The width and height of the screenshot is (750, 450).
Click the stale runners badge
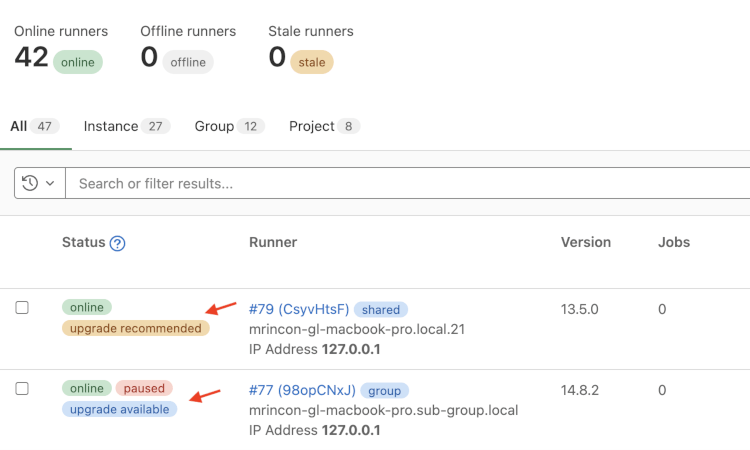pos(312,62)
